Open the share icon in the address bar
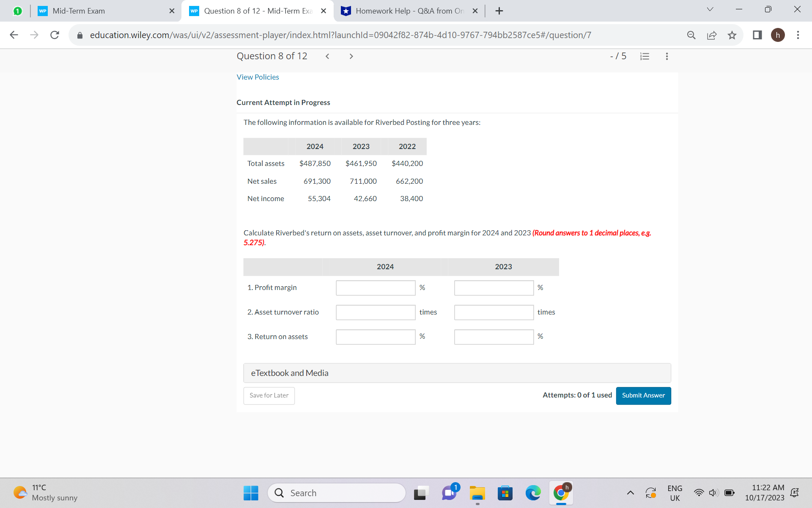 pyautogui.click(x=712, y=35)
